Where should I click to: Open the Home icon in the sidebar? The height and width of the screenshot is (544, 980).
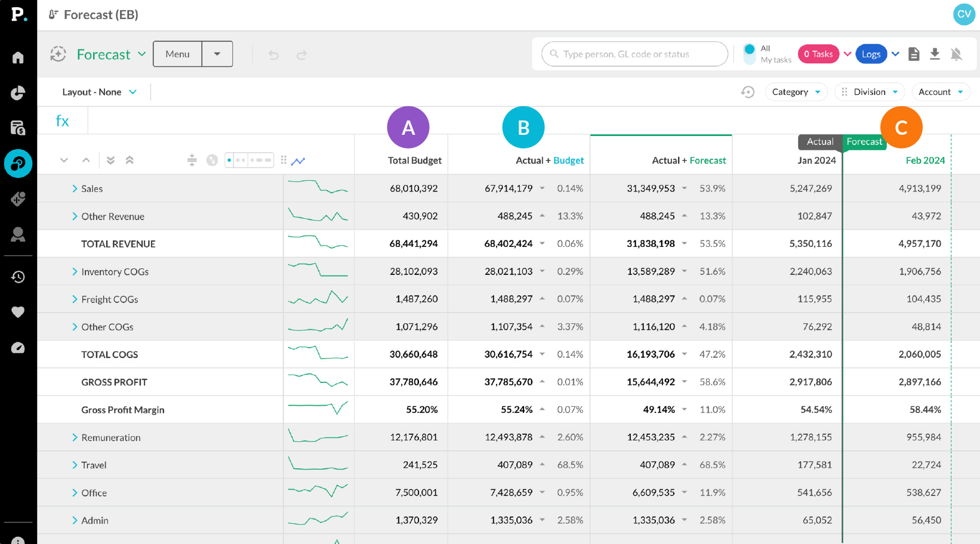pos(18,57)
